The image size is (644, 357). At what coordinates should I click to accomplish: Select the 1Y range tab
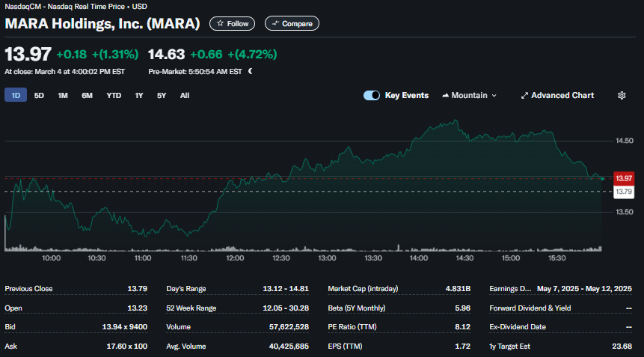(x=139, y=95)
